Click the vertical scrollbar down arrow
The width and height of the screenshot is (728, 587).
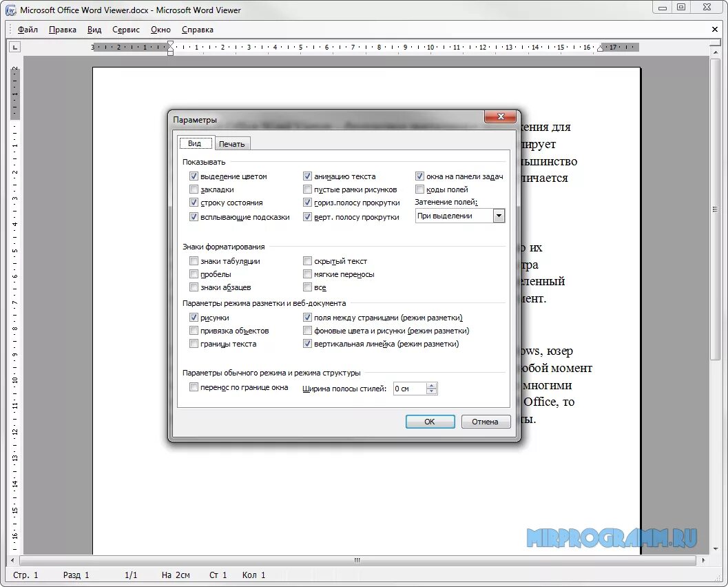[715, 549]
